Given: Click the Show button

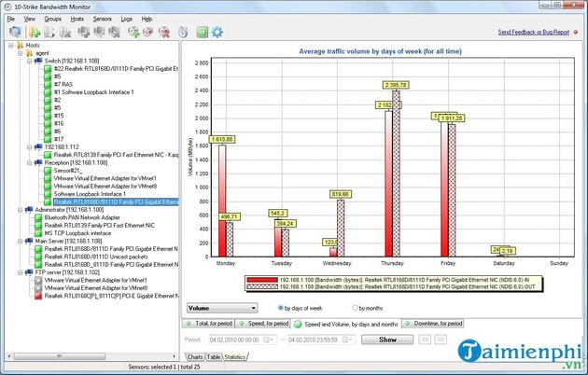Looking at the screenshot, I should [387, 340].
